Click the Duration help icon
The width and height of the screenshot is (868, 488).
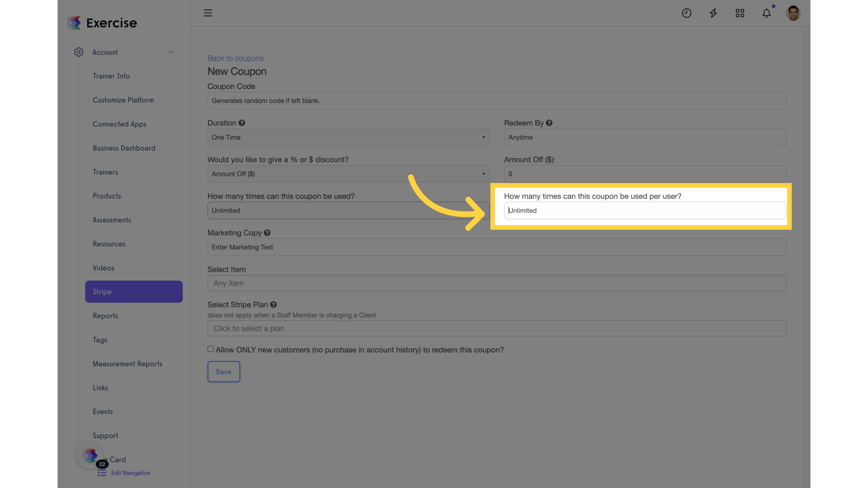(242, 123)
